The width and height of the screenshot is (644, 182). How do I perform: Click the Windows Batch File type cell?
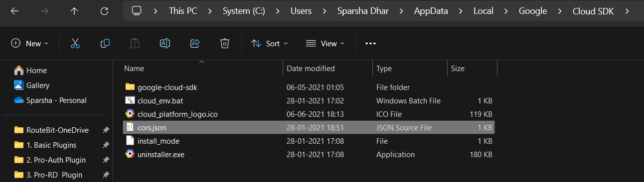pos(408,100)
